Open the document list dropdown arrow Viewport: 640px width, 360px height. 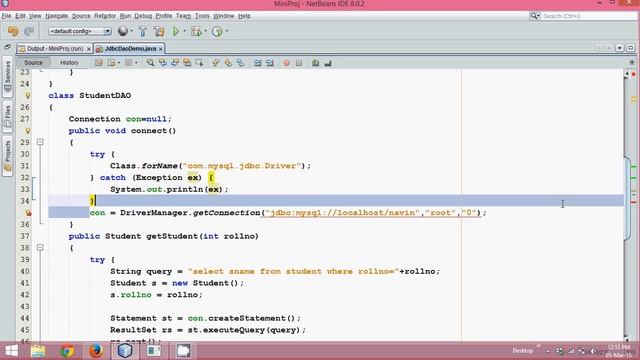tap(620, 48)
